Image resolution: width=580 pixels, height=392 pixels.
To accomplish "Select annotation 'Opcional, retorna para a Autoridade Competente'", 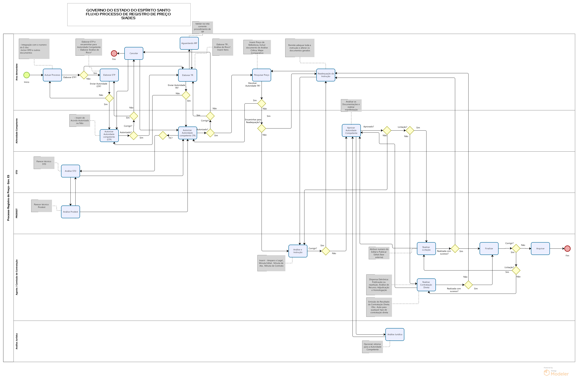I will pos(372,347).
